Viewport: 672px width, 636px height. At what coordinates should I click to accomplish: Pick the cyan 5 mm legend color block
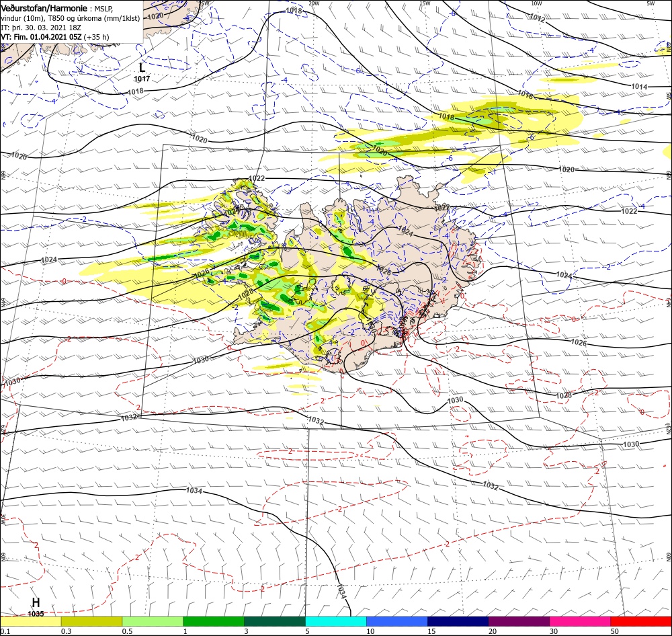click(336, 621)
